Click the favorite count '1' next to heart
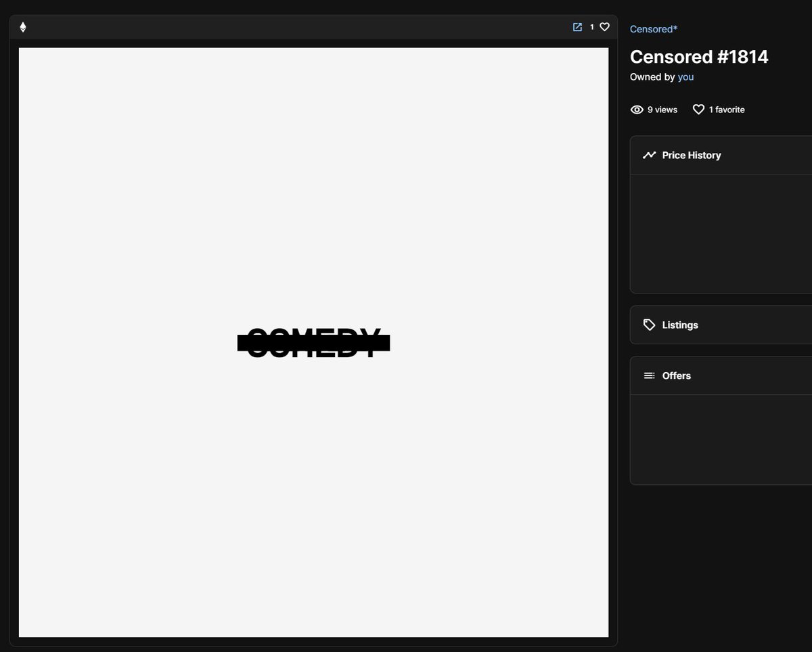Screen dimensions: 812x652 tap(592, 27)
